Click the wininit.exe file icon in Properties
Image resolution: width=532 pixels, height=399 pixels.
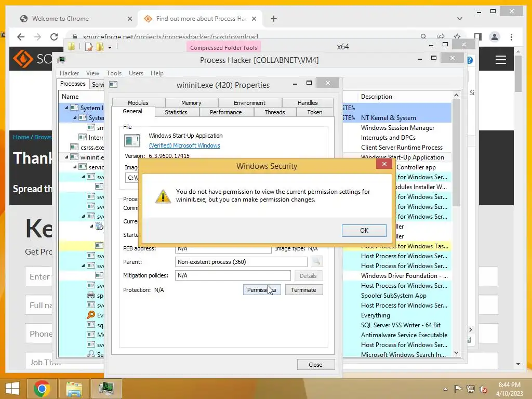coord(132,140)
